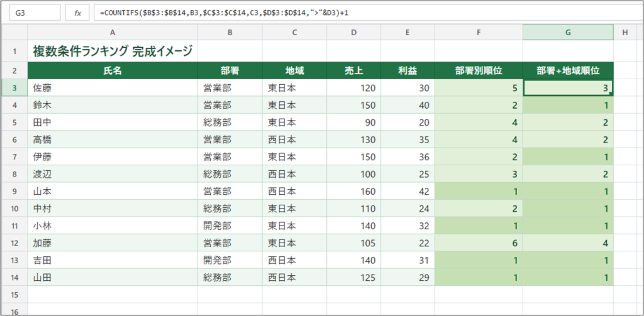The height and width of the screenshot is (316, 644).
Task: Select the cell containing 加藤
Action: pos(113,243)
